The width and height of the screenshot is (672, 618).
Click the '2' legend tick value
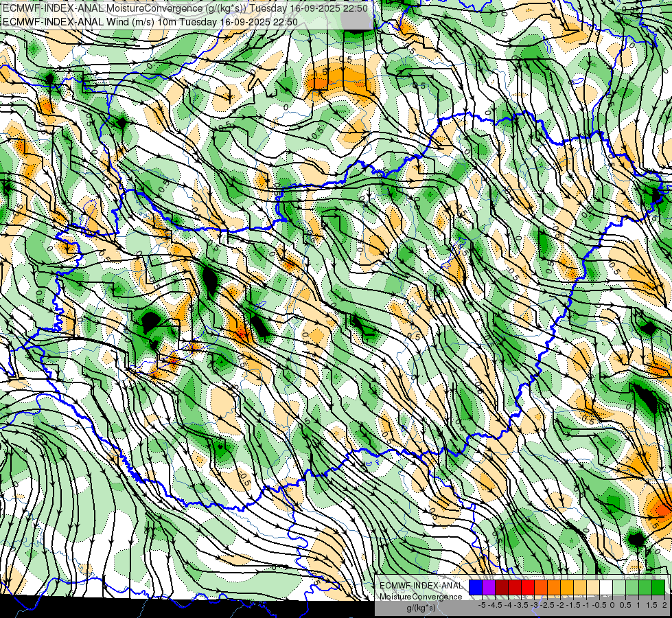664,605
